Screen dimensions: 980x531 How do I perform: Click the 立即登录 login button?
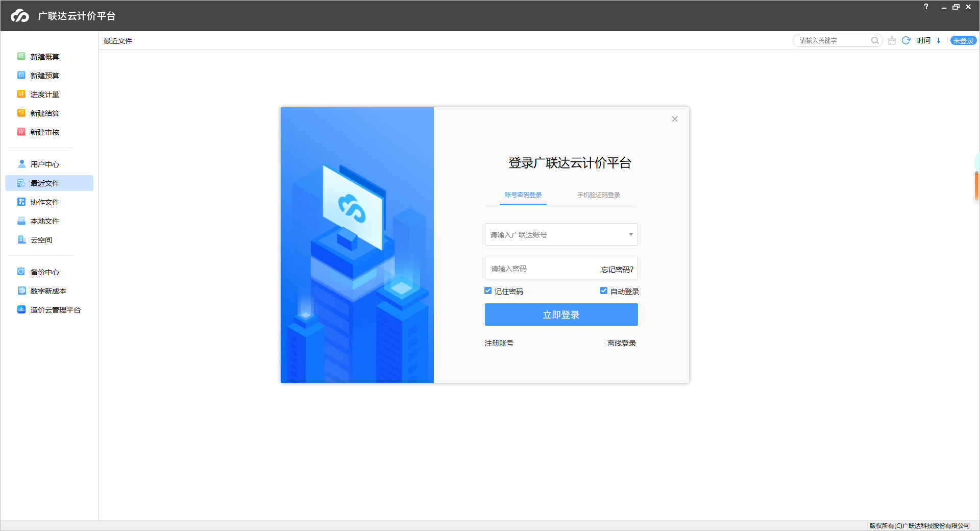[561, 315]
